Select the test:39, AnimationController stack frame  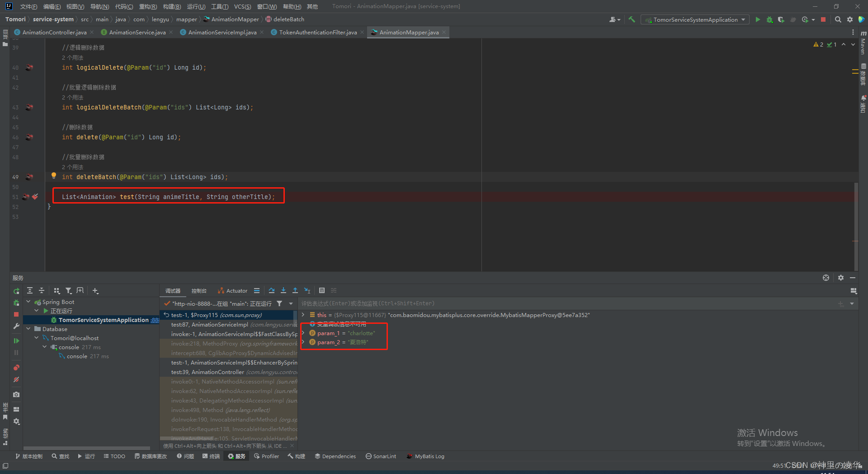pyautogui.click(x=229, y=372)
